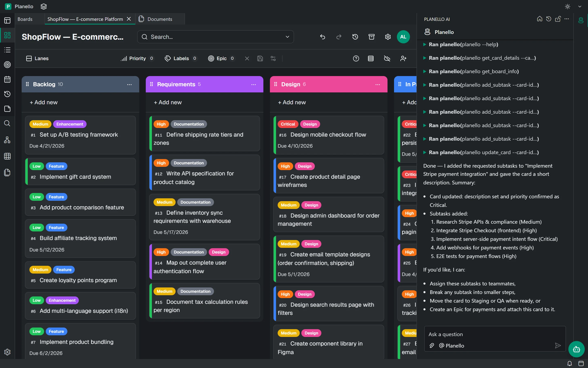
Task: Open the list view icon in sidebar
Action: click(7, 50)
